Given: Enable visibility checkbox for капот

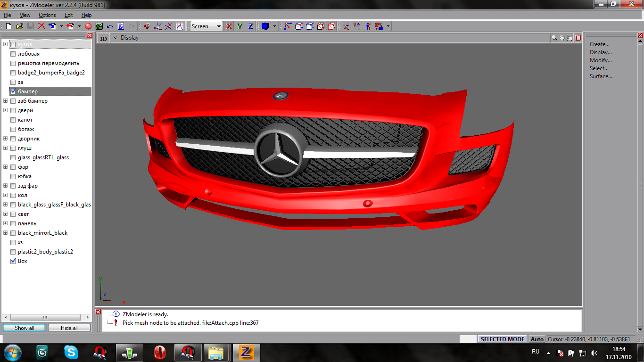Looking at the screenshot, I should [x=13, y=120].
